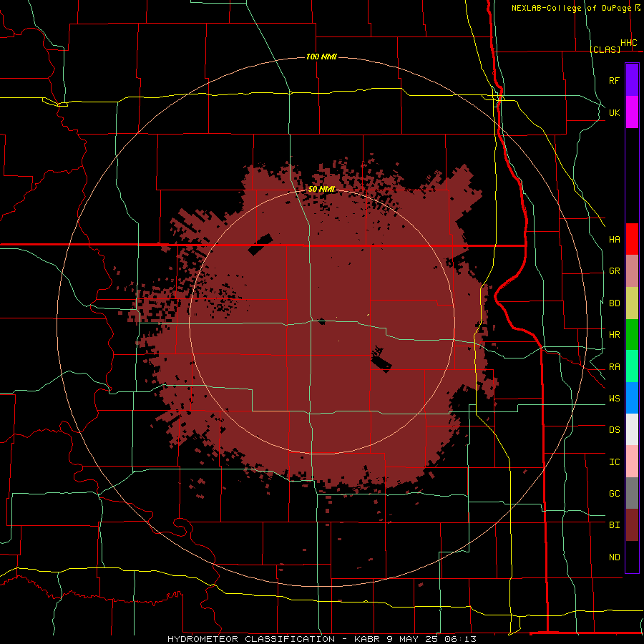Viewport: 644px width, 644px height.
Task: Click the "9 MAY 25" date text
Action: point(413,639)
